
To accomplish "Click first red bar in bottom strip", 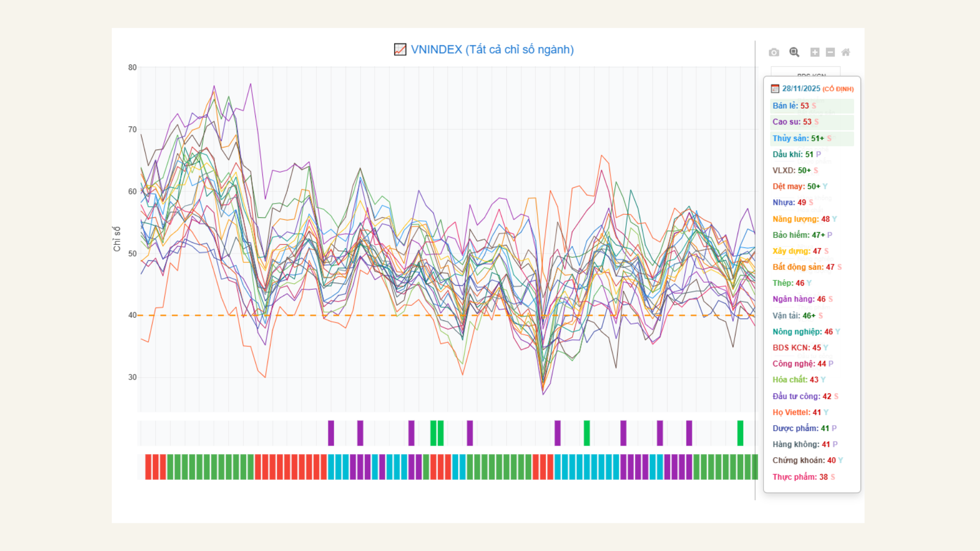I will [148, 467].
